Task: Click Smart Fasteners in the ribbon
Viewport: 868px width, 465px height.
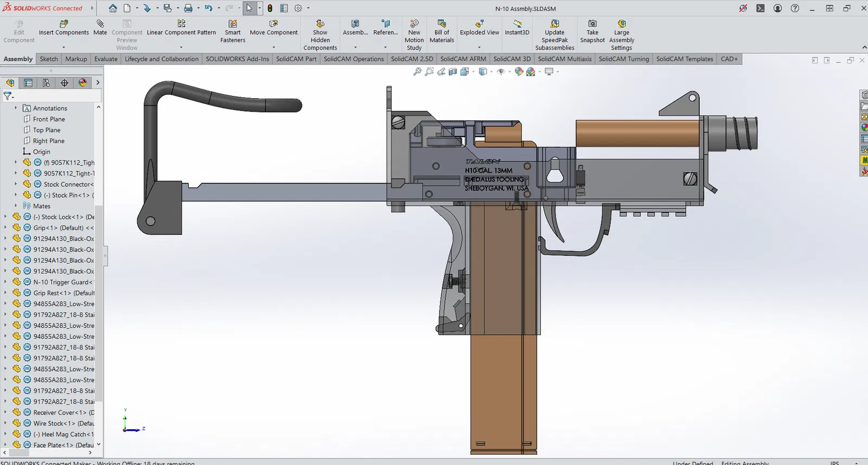Action: click(233, 24)
